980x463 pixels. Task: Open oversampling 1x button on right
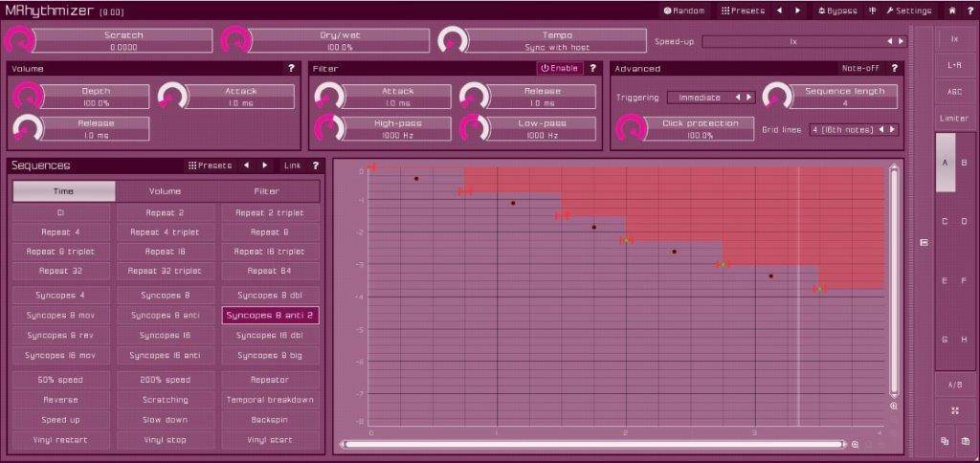pyautogui.click(x=954, y=38)
